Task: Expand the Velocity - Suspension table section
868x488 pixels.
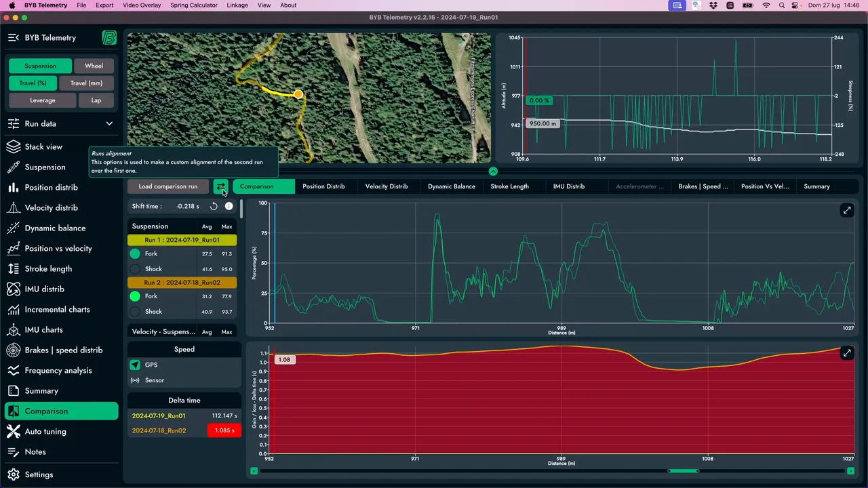Action: (182, 331)
